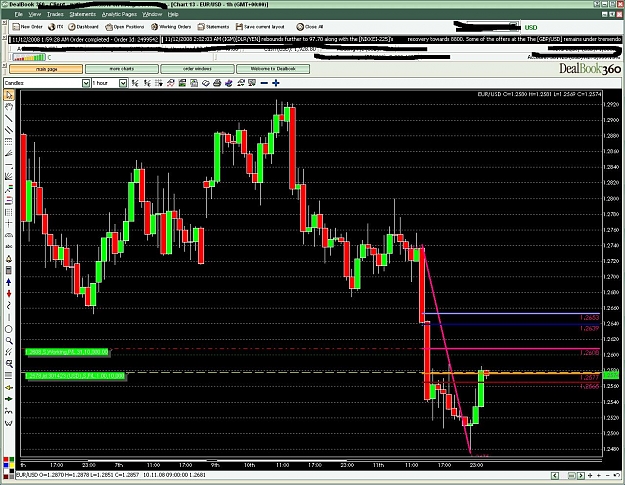The height and width of the screenshot is (485, 625).
Task: Click the Close All toolbar button
Action: [310, 27]
